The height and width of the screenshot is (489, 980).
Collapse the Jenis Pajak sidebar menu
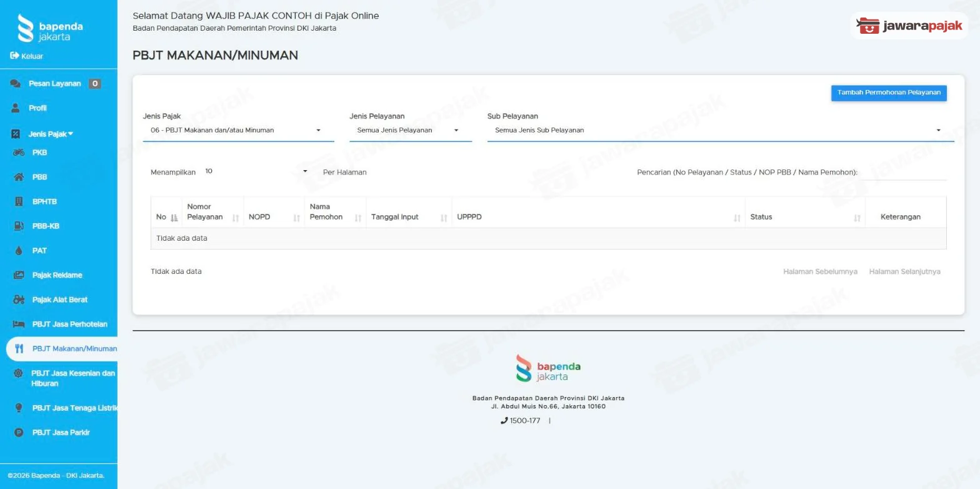[50, 134]
